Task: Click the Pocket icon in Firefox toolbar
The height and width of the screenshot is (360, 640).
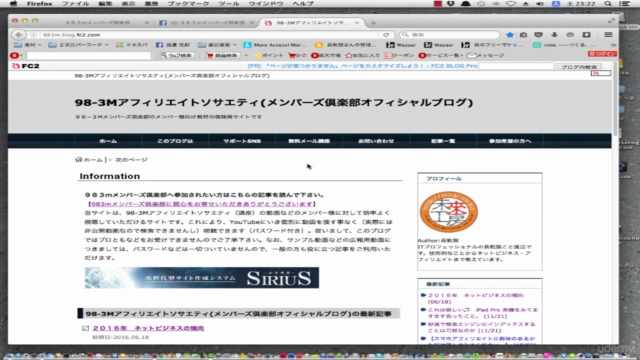Action: [539, 35]
